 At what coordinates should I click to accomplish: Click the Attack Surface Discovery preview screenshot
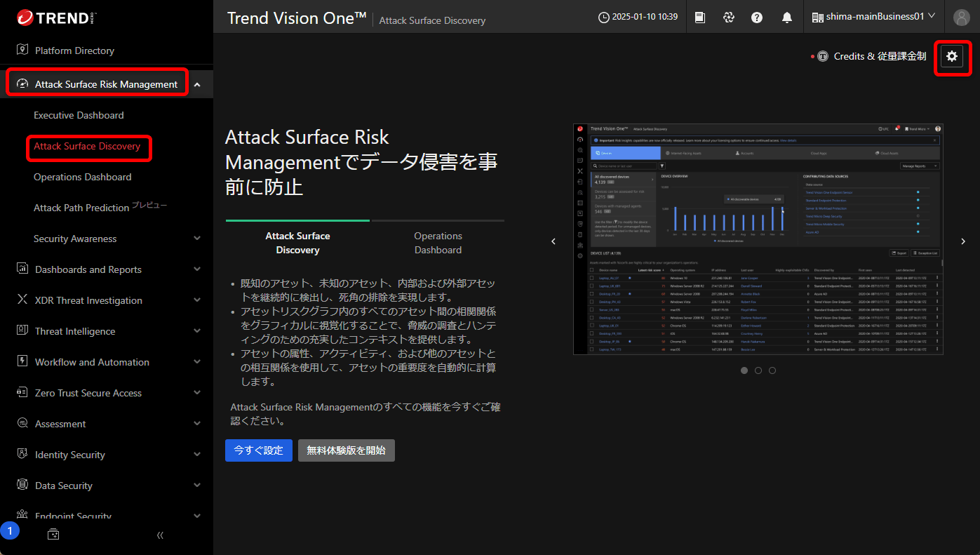758,239
